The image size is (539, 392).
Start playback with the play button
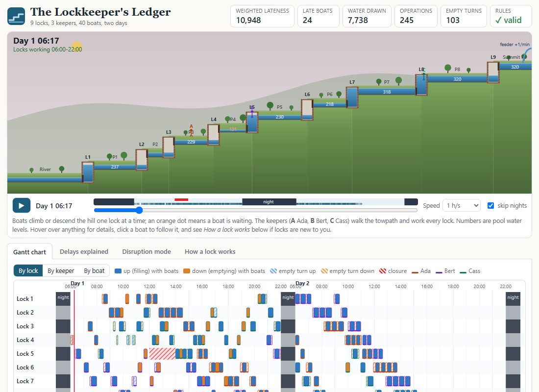pyautogui.click(x=21, y=206)
